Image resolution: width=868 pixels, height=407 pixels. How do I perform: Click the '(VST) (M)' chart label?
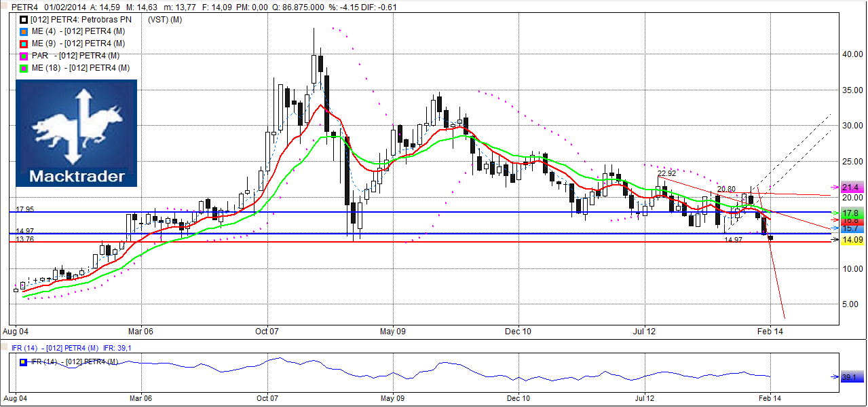point(165,20)
